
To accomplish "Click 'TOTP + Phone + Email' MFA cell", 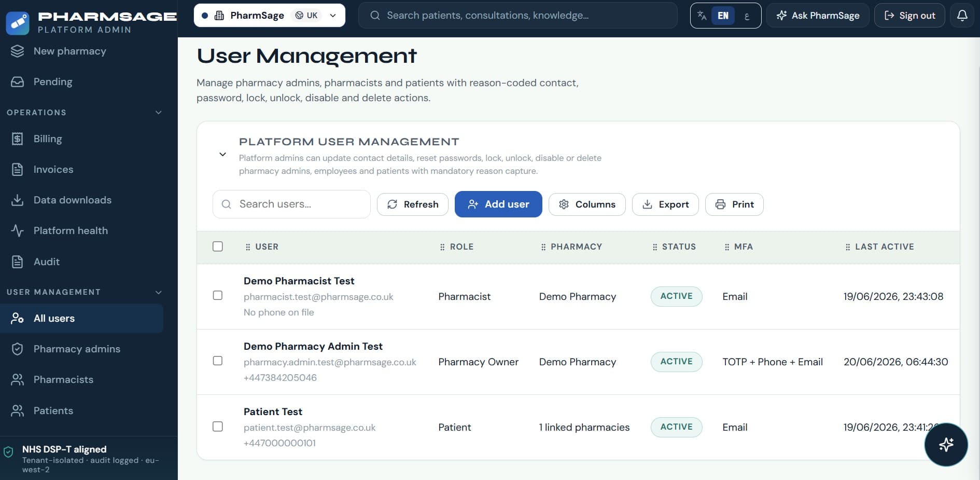I will coord(773,362).
